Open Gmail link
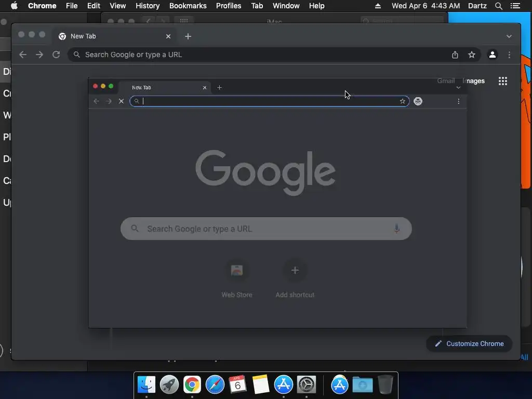Screen dimensions: 532x399 pos(446,81)
